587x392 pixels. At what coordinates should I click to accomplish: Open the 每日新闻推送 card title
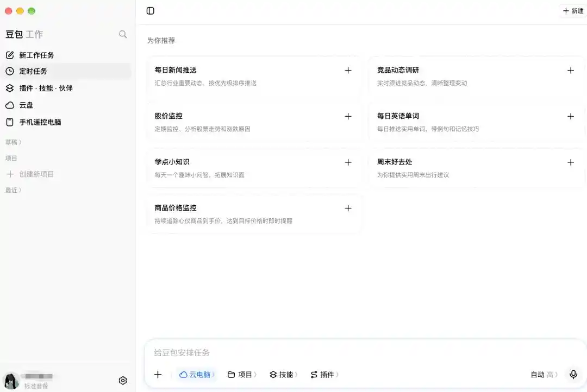click(176, 70)
